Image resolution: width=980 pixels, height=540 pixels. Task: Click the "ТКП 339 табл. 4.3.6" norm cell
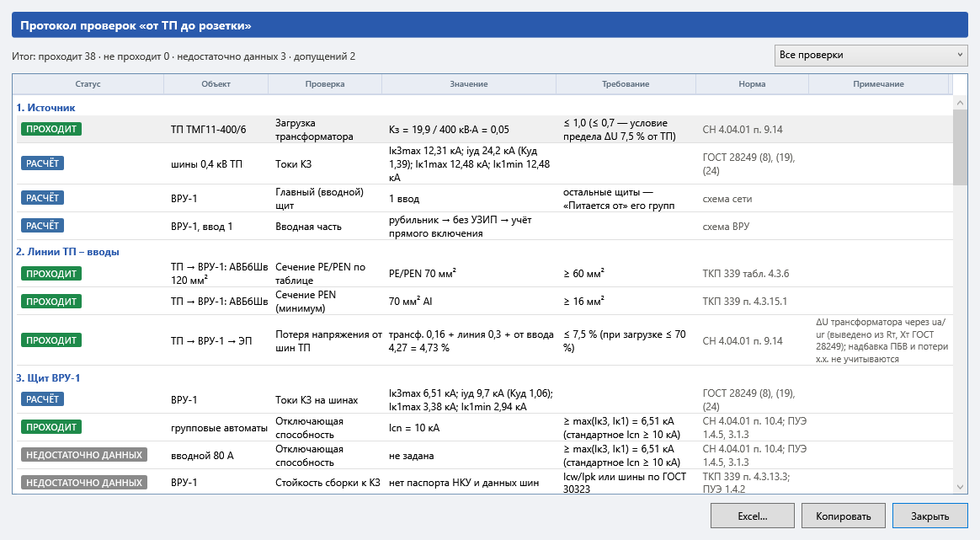click(x=746, y=274)
